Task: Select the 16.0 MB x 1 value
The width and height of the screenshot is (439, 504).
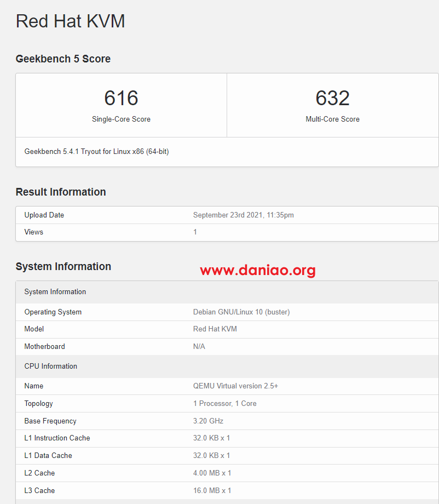Action: pos(212,490)
